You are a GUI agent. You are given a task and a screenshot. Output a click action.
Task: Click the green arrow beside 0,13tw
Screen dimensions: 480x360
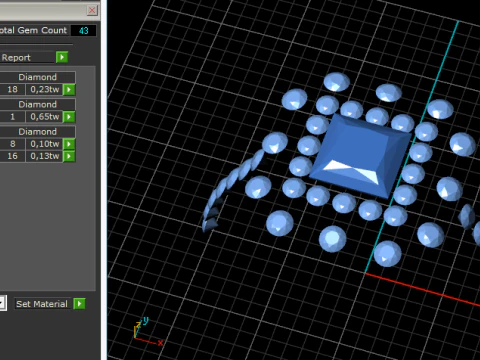tap(69, 156)
